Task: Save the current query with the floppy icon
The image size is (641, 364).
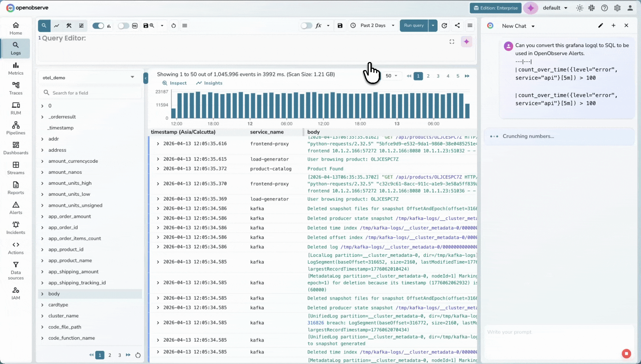Action: [x=340, y=26]
